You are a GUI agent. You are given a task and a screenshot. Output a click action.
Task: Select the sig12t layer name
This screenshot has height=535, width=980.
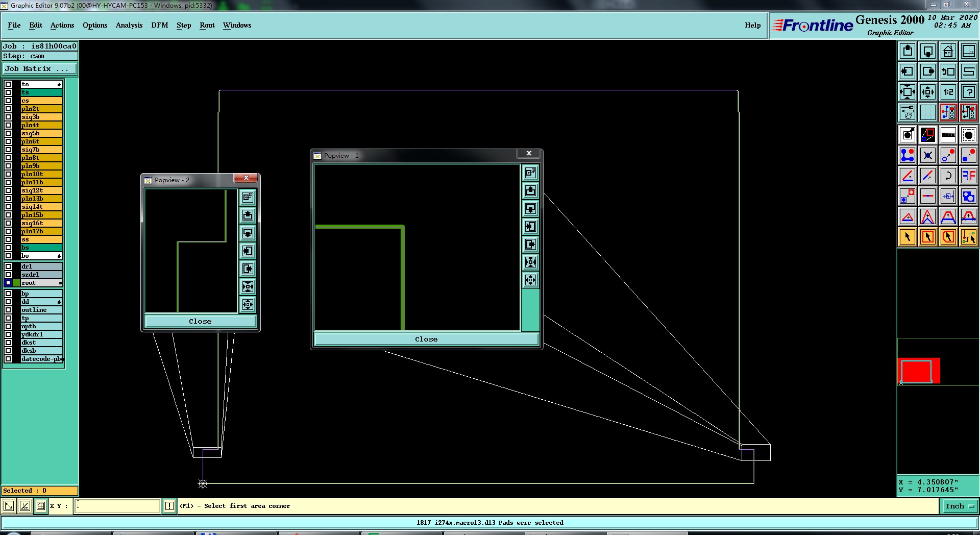pos(41,190)
